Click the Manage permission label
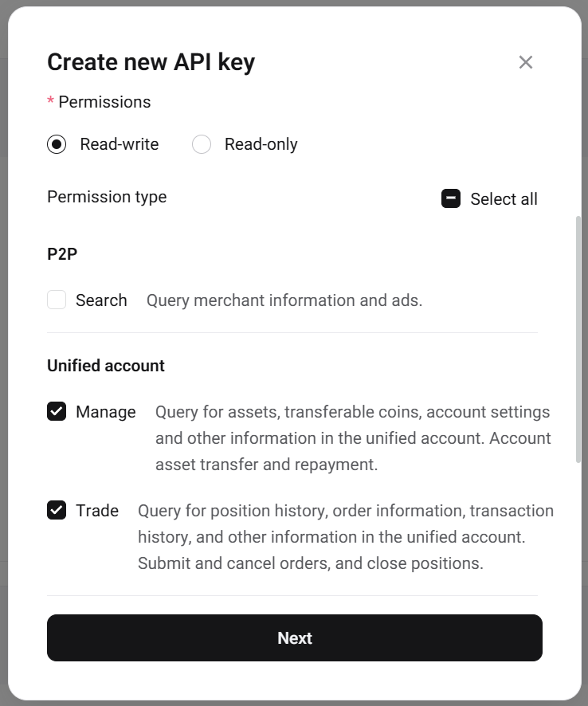588x706 pixels. [106, 412]
